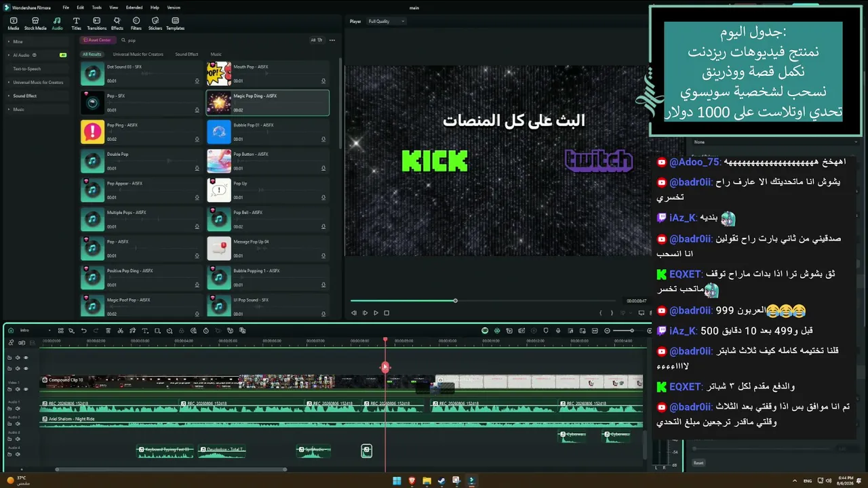Open the Tools menu
This screenshot has width=868, height=488.
[x=96, y=7]
